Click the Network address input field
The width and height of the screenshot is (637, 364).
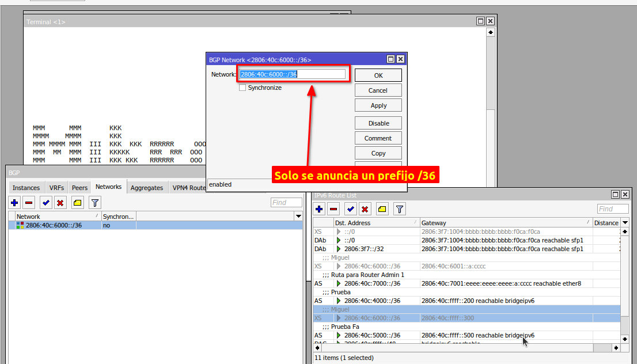(x=293, y=74)
